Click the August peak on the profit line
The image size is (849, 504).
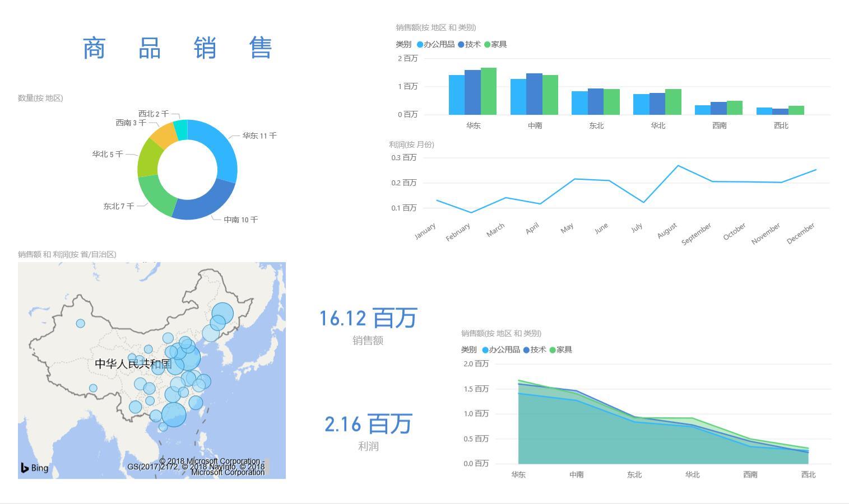click(678, 166)
